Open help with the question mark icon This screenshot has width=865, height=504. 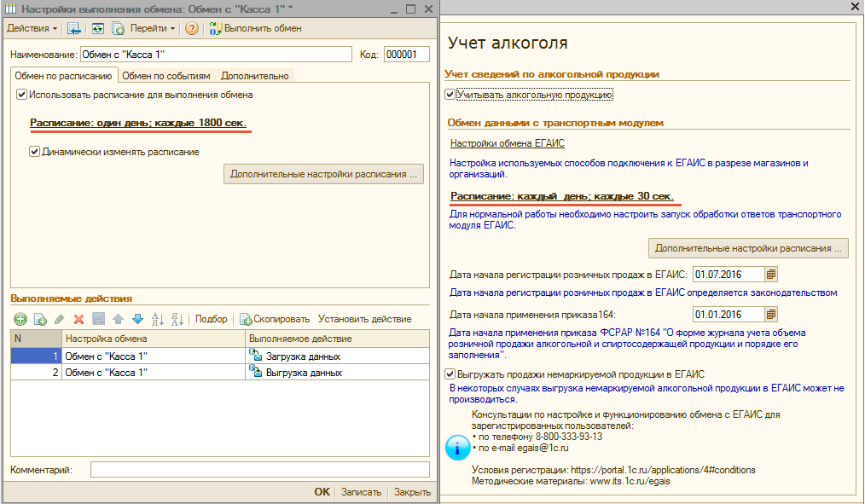[x=192, y=28]
